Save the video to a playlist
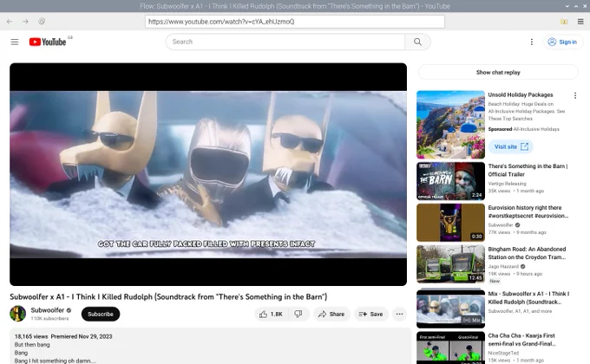The width and height of the screenshot is (590, 364). pos(371,314)
